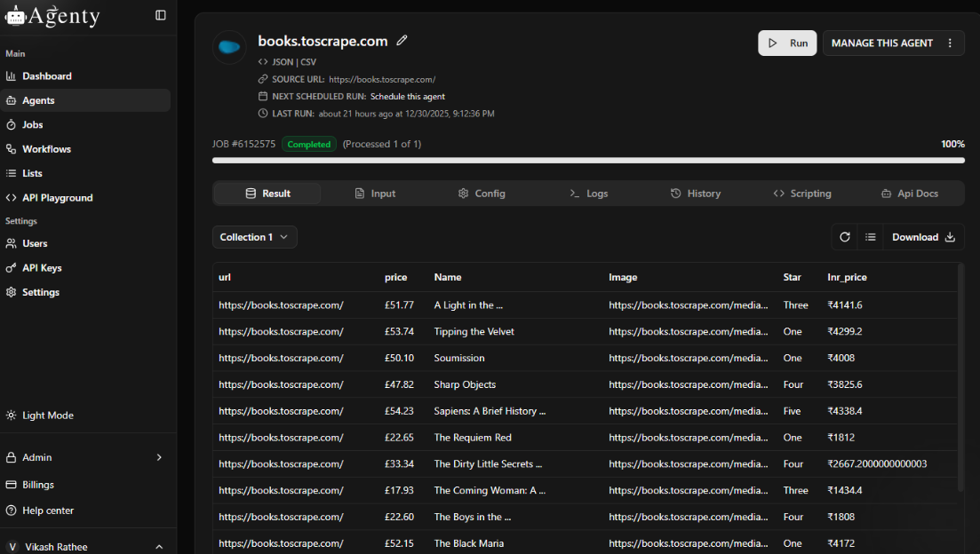Go to Jobs page

pyautogui.click(x=33, y=125)
